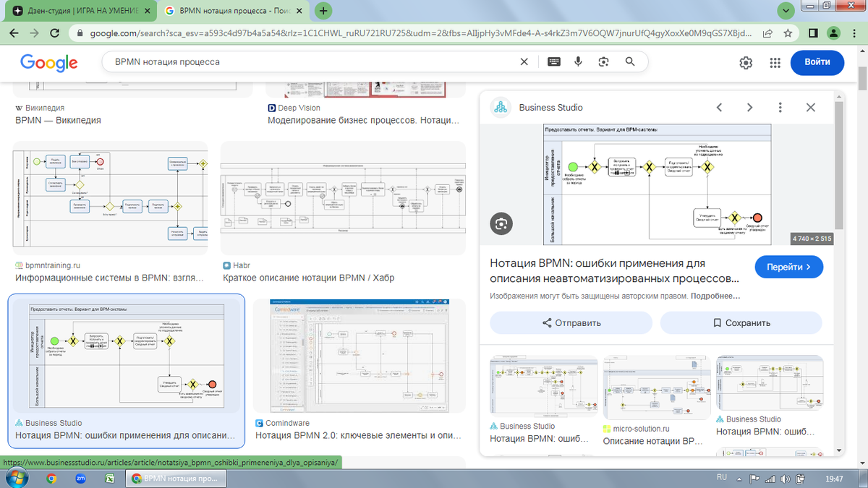Screen dimensions: 868x488
Task: Show hidden tray icons arrow
Action: [x=739, y=479]
